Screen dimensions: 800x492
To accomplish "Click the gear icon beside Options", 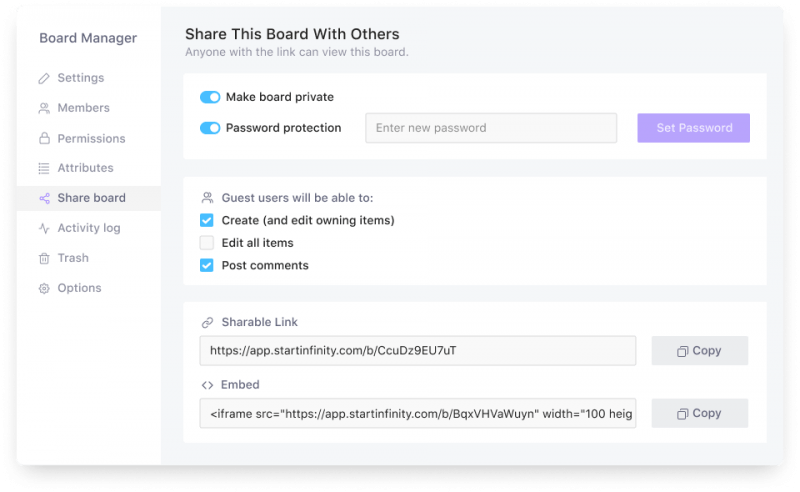I will pyautogui.click(x=44, y=288).
